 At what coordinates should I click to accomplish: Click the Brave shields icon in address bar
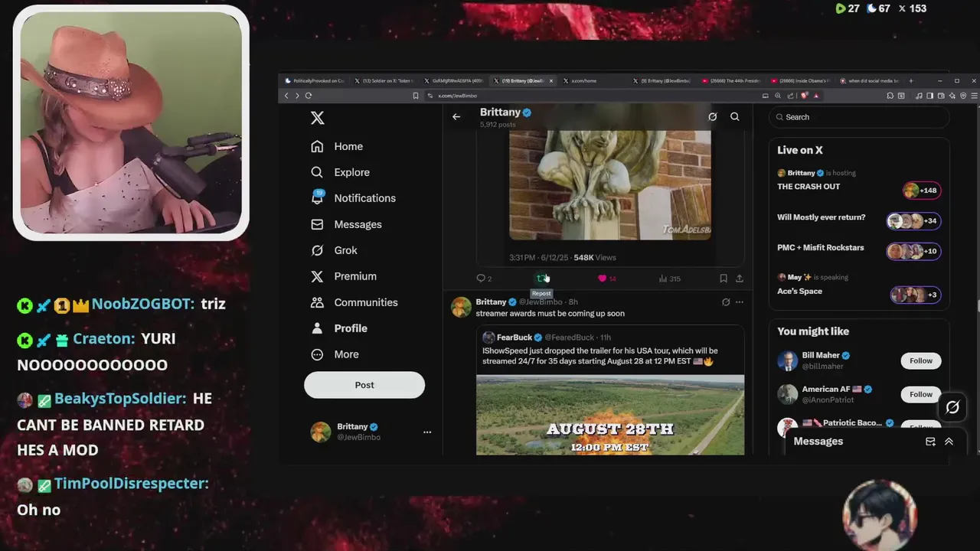(804, 96)
